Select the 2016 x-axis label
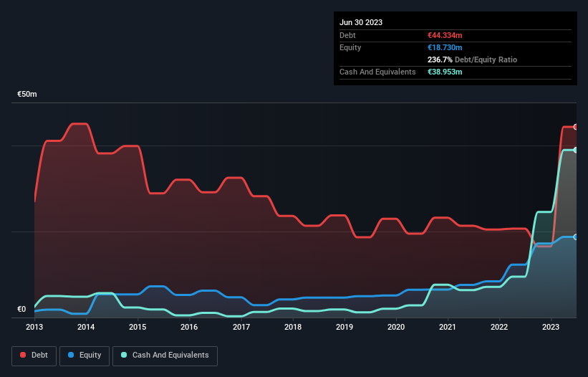 pos(189,327)
